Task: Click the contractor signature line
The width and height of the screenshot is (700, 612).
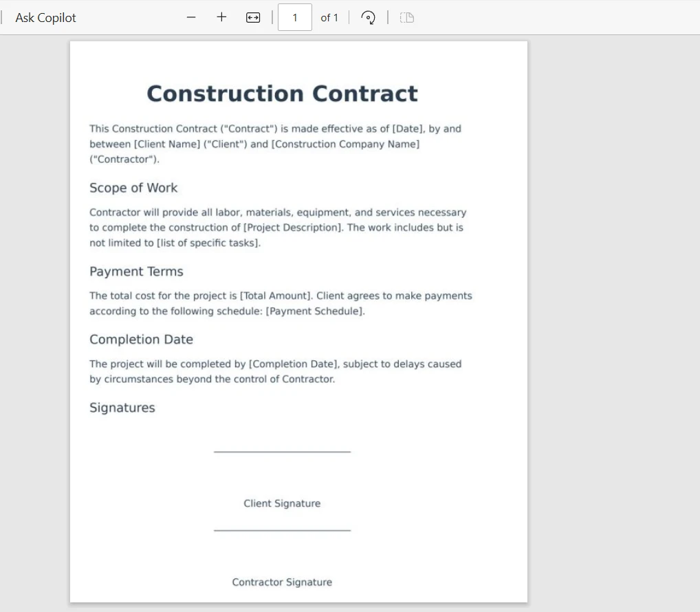Action: pos(282,530)
